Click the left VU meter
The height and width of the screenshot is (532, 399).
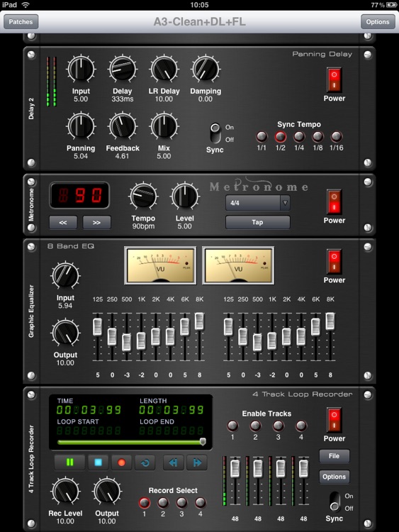[x=160, y=266]
